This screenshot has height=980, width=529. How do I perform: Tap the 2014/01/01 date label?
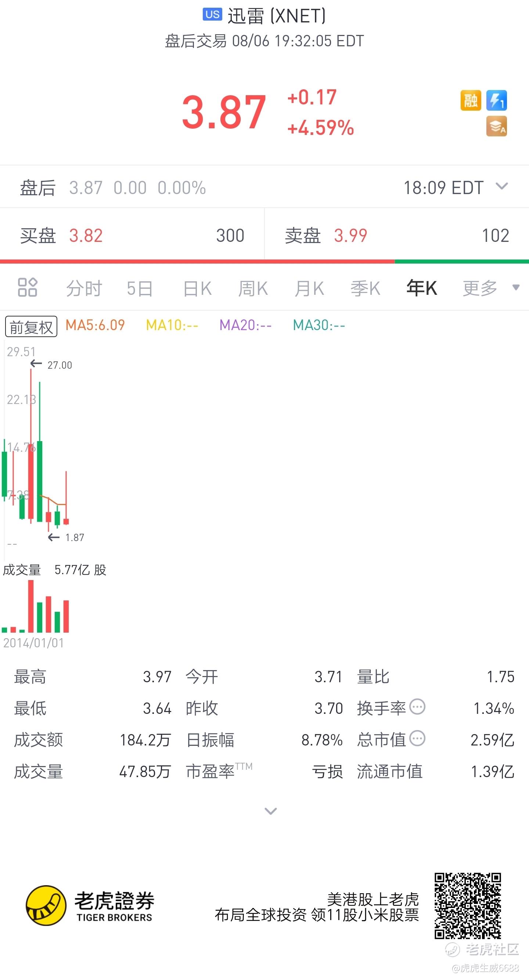(x=33, y=643)
